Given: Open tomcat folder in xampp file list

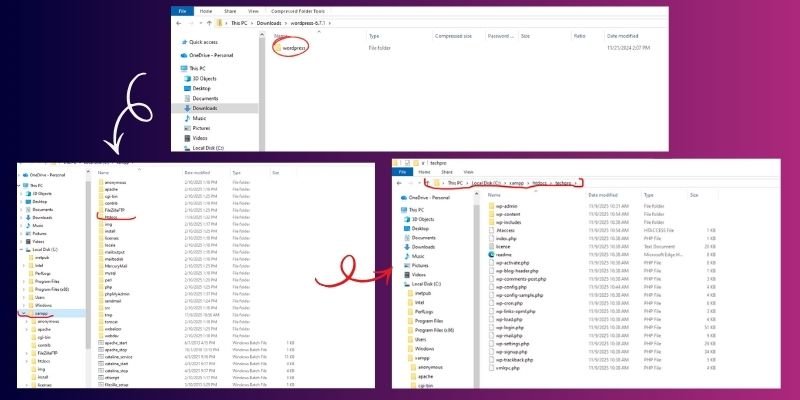Looking at the screenshot, I should (108, 322).
